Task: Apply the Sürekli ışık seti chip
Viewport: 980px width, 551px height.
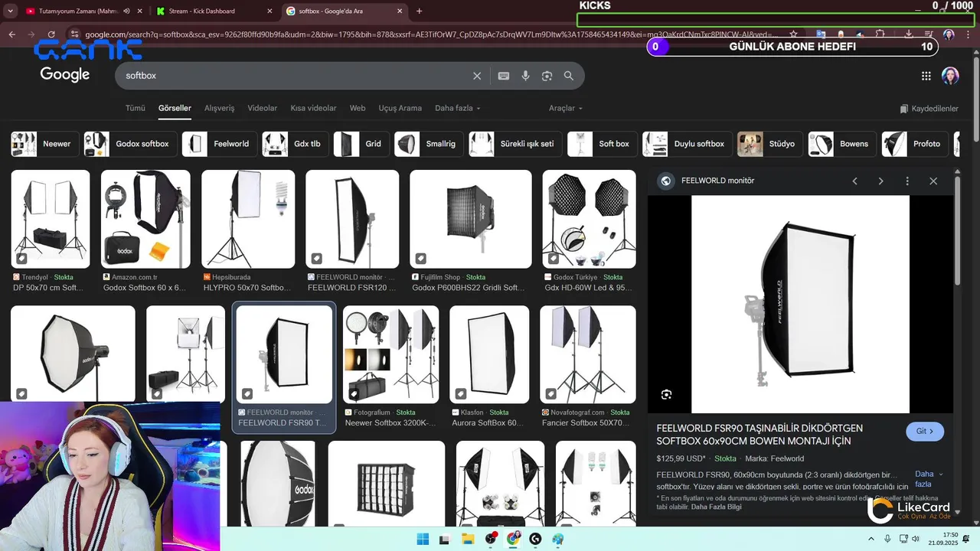Action: 515,144
